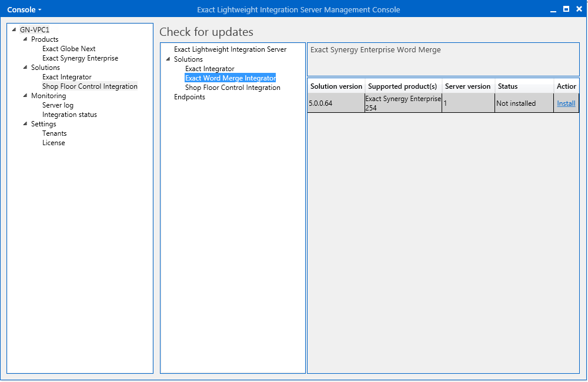Select Endpoints in updates tree

[x=189, y=97]
